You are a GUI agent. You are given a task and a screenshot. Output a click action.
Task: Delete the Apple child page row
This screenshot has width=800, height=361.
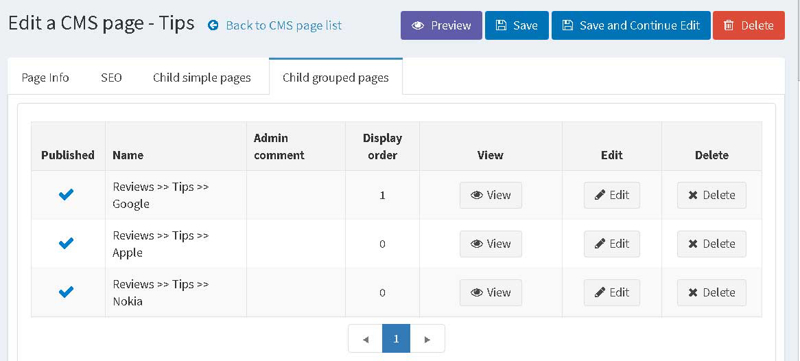tap(712, 244)
